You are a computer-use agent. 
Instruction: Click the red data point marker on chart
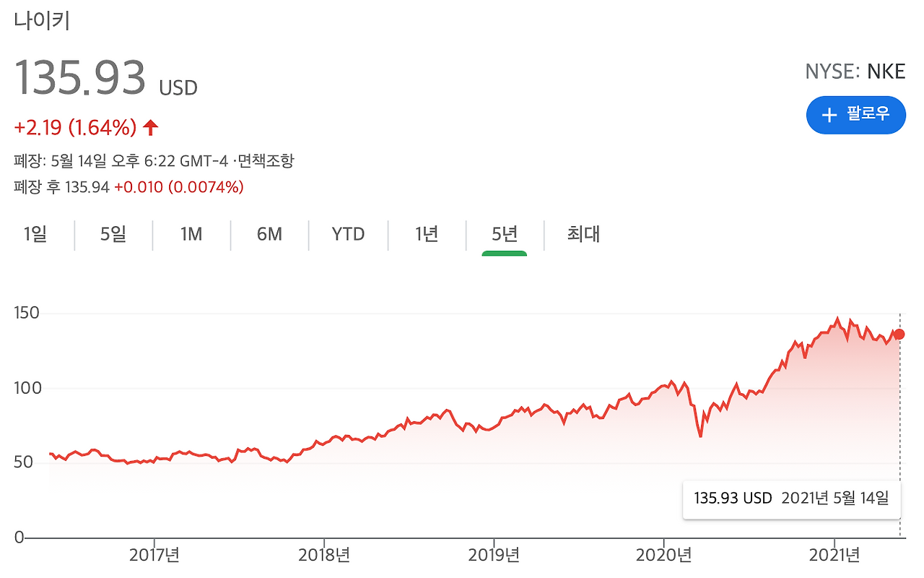899,334
